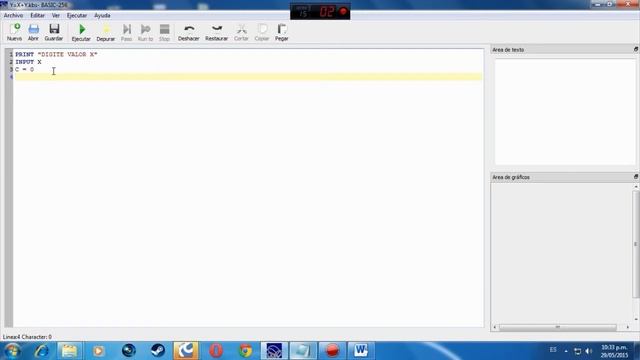The width and height of the screenshot is (640, 360).
Task: Run the program with Ejecutar
Action: point(81,32)
